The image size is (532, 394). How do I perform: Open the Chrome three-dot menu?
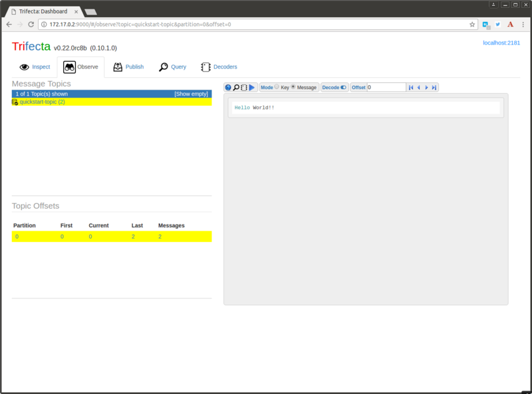pos(523,25)
